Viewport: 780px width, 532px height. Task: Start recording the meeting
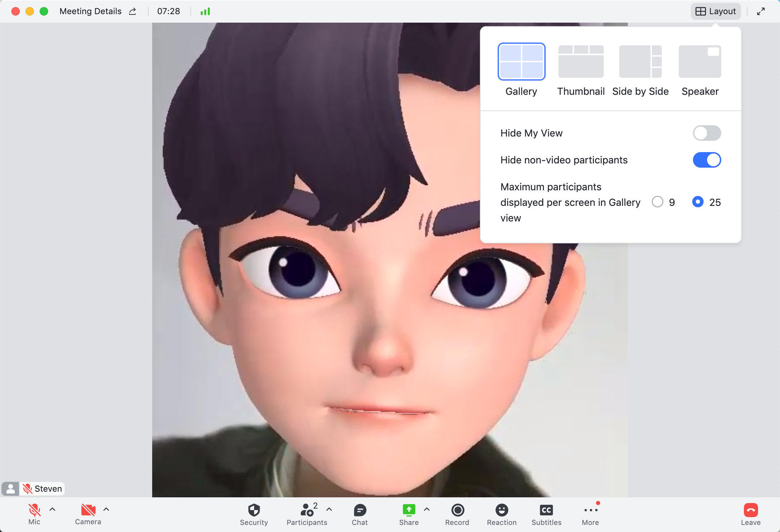457,515
